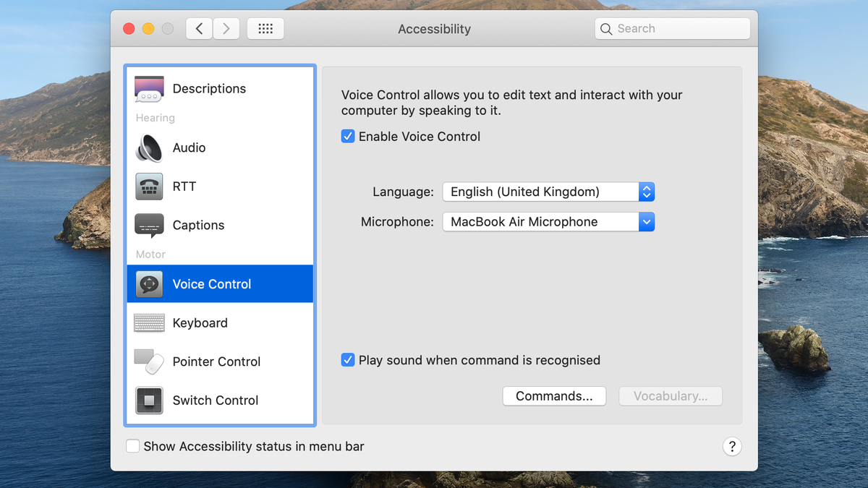Navigate forward in preferences history

coord(226,28)
